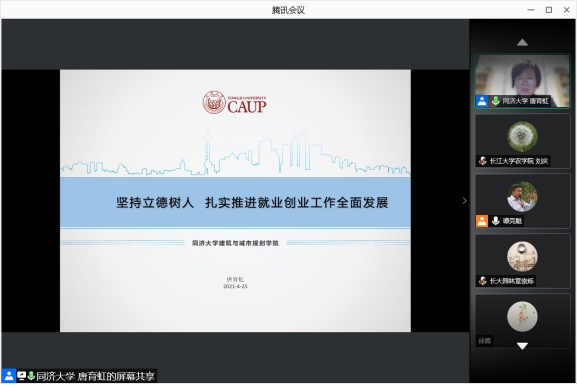
Task: Click the CAUP logo on the slide
Action: click(x=234, y=103)
